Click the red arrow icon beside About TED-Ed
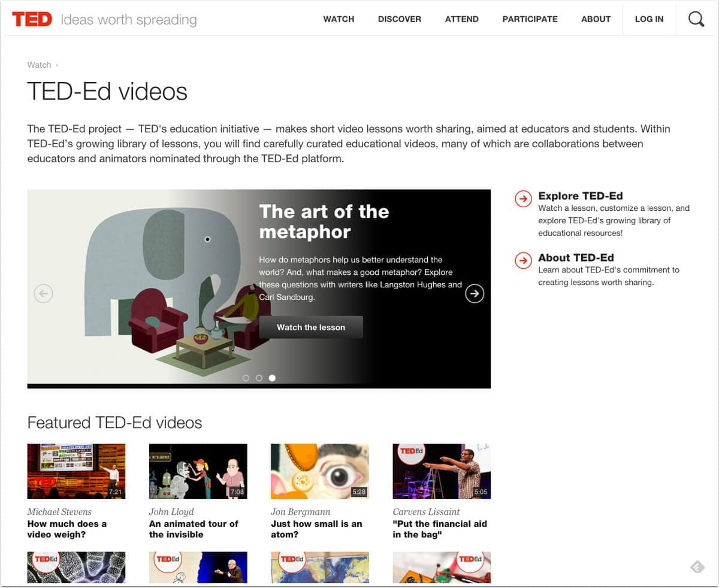 [524, 260]
